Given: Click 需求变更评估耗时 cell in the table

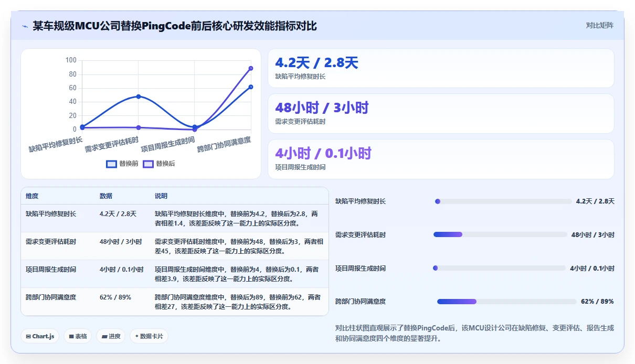Looking at the screenshot, I should [x=51, y=242].
